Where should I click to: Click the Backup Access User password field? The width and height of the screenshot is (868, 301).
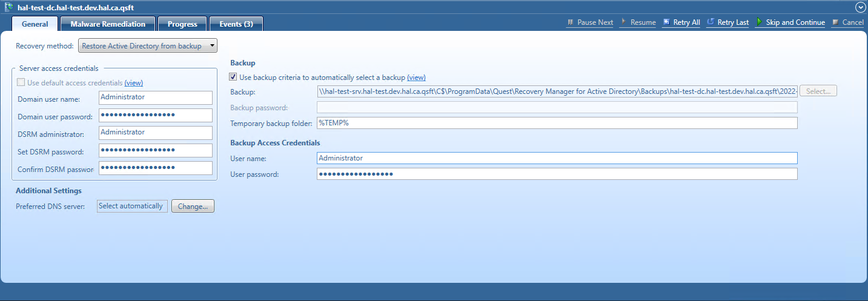pos(557,174)
